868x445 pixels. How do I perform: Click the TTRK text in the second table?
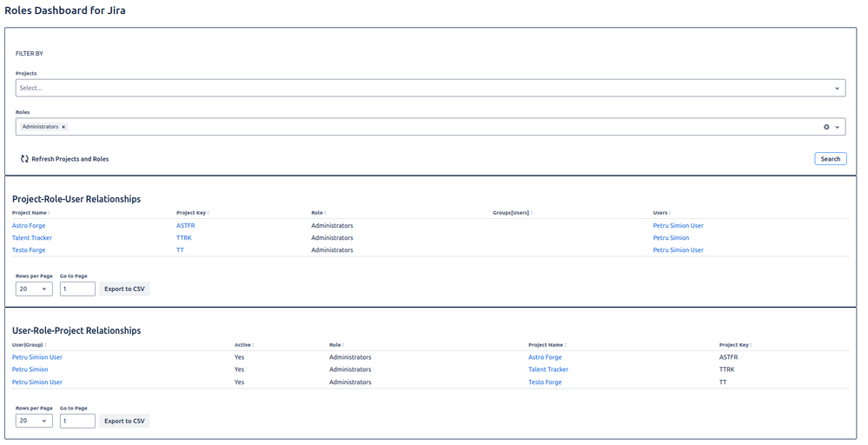pos(727,369)
